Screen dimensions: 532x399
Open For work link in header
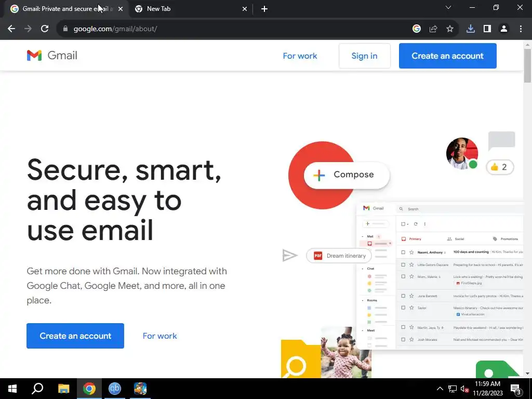pos(300,56)
